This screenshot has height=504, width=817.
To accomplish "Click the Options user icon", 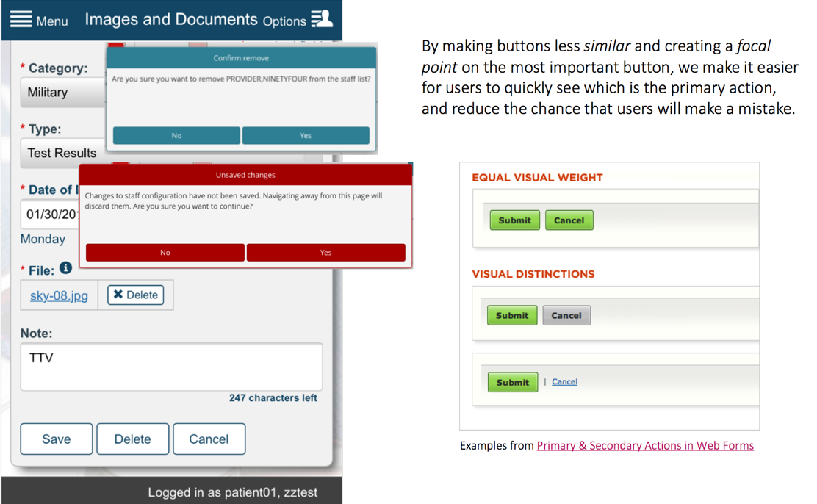I will pos(321,19).
